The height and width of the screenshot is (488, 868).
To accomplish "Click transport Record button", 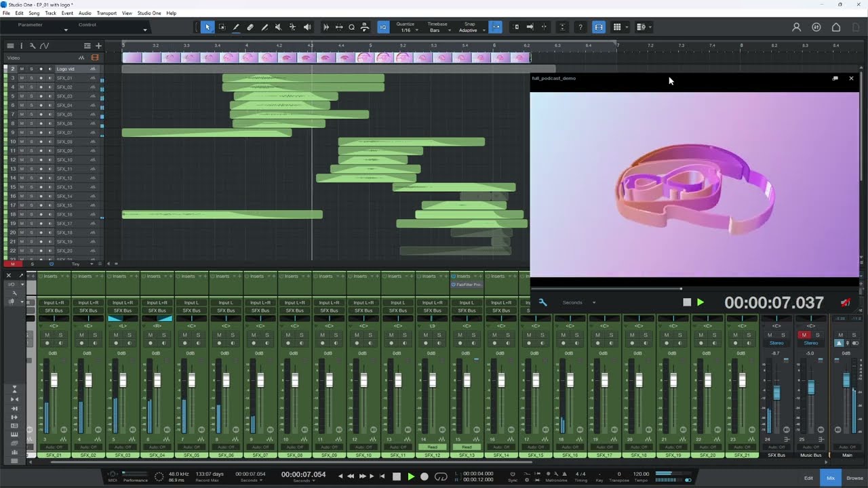I will point(425,476).
